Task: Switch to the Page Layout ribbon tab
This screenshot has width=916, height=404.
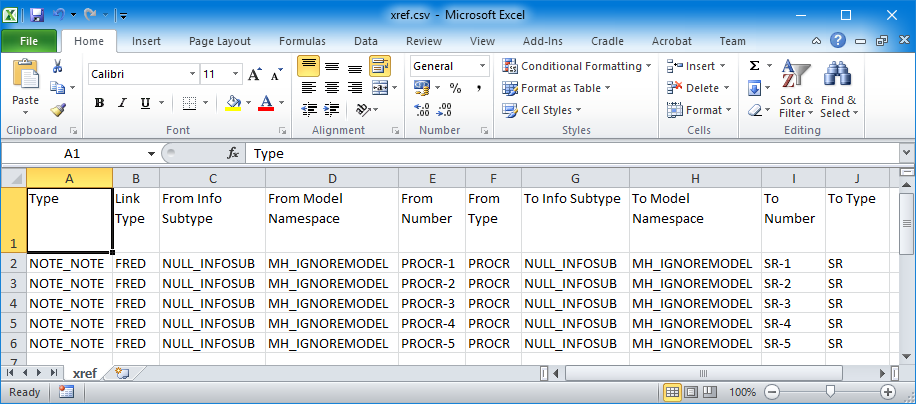Action: (x=220, y=41)
